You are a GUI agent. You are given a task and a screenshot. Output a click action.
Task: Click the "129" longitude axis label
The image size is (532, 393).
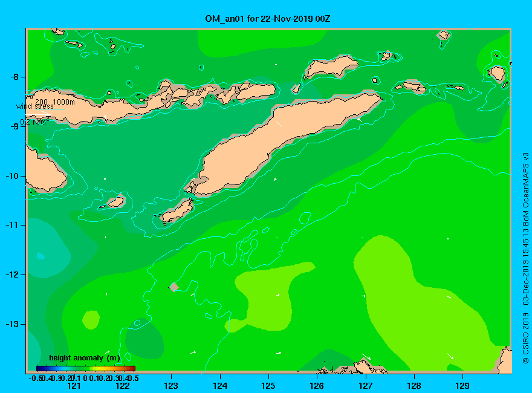[x=462, y=386]
